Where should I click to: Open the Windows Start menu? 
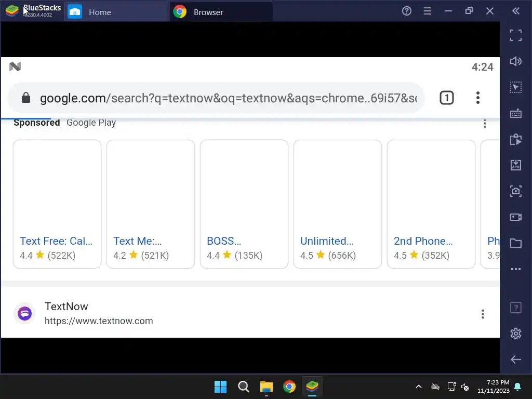coord(220,387)
